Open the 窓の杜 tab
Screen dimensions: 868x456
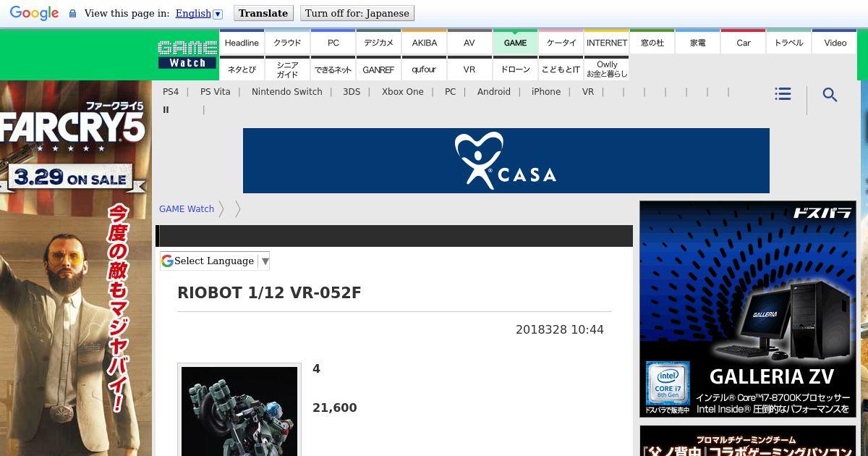(652, 42)
